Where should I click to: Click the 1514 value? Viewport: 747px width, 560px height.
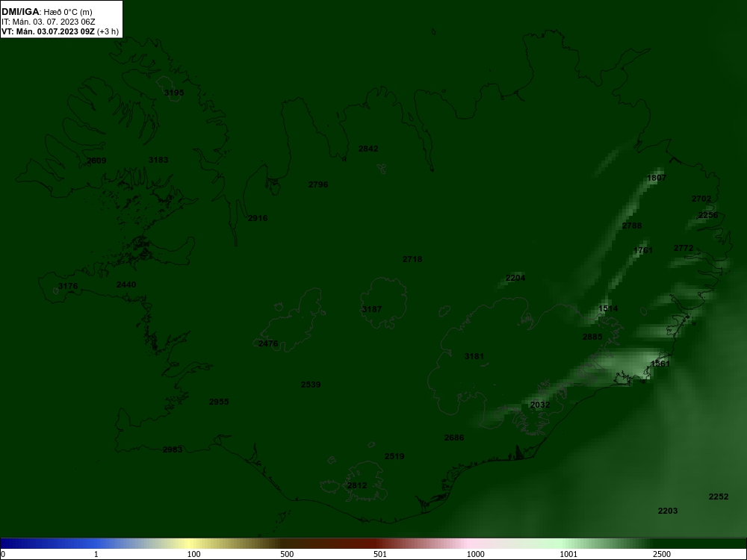[608, 308]
